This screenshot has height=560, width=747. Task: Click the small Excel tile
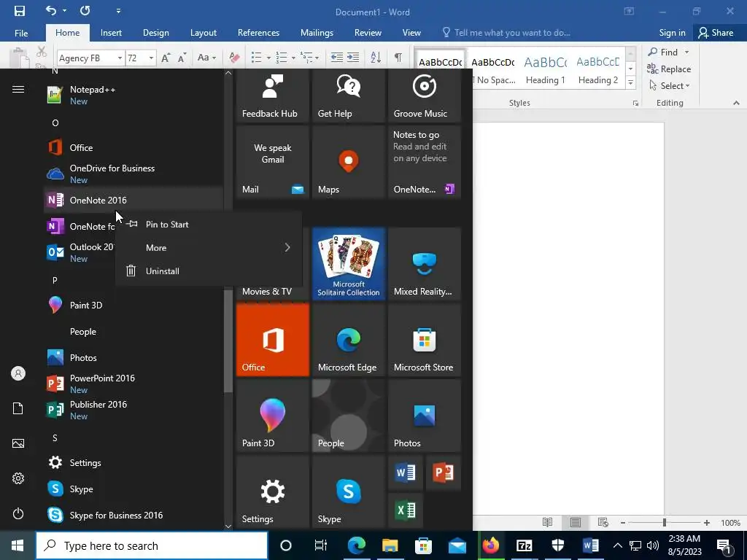[x=406, y=510]
